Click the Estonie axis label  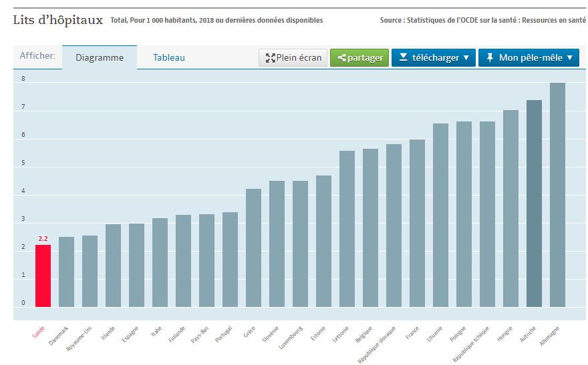(318, 334)
